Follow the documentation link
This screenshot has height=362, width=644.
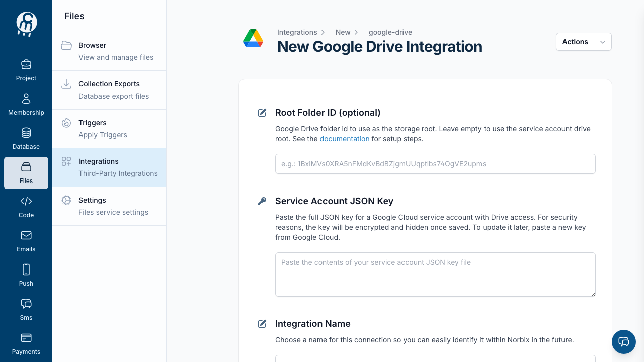tap(345, 139)
